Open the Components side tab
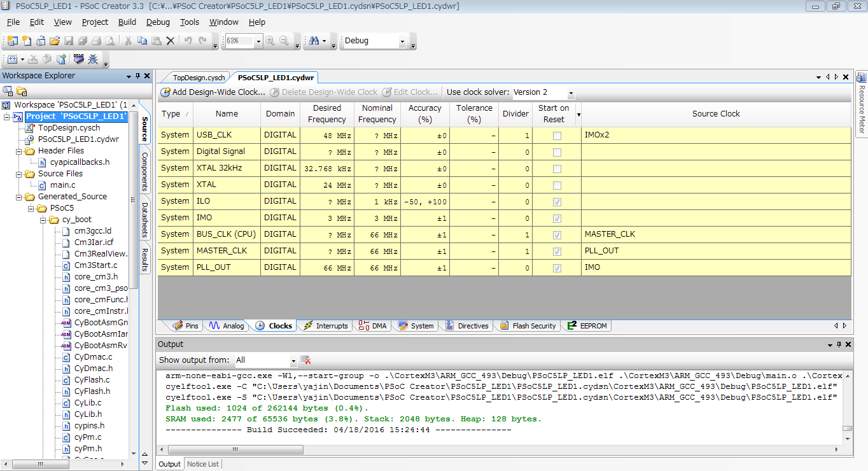868x471 pixels. click(144, 172)
